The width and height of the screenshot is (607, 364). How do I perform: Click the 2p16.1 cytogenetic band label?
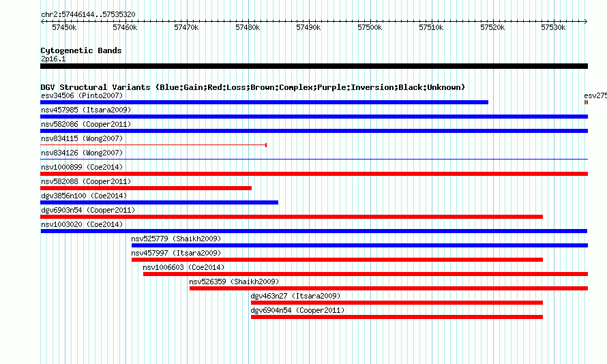coord(53,59)
